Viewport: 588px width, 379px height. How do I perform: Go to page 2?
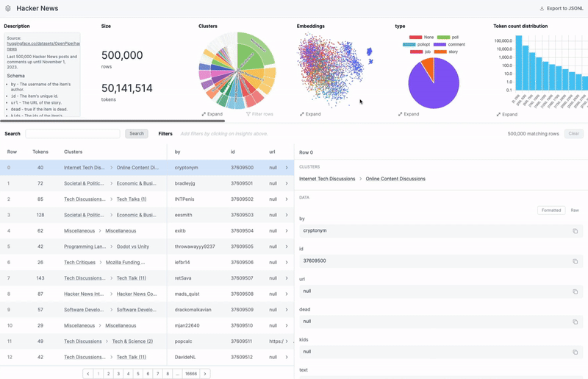pos(108,374)
